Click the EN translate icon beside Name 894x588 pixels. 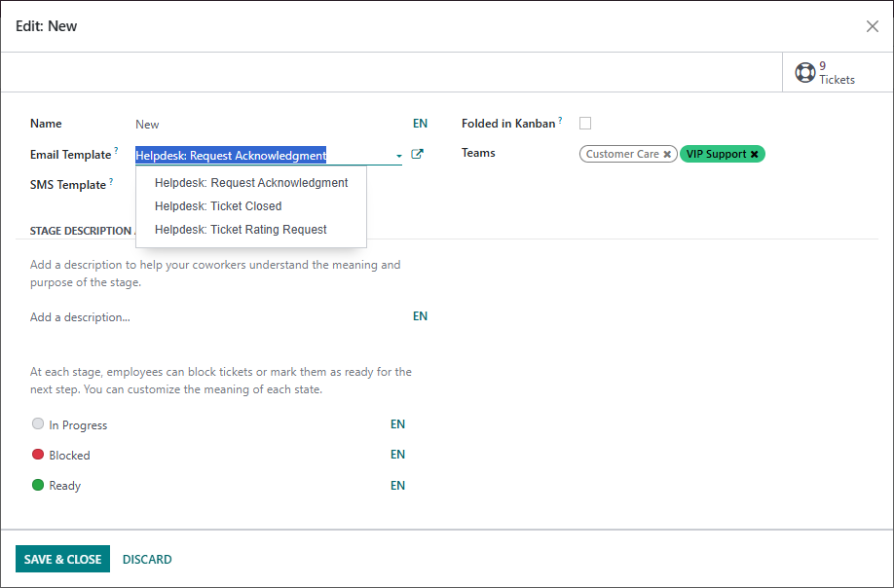[x=420, y=124]
